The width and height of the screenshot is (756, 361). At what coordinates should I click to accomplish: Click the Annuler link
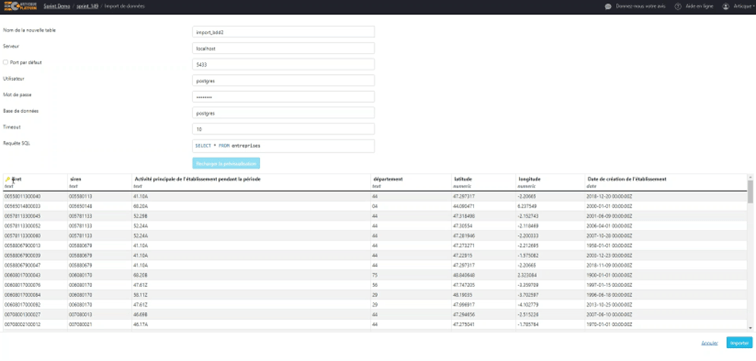710,343
